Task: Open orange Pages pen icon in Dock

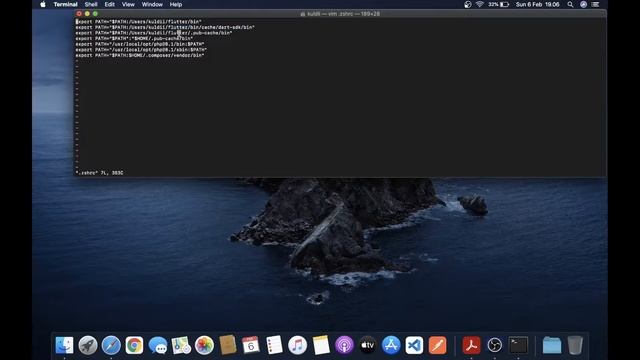Action: pyautogui.click(x=437, y=345)
